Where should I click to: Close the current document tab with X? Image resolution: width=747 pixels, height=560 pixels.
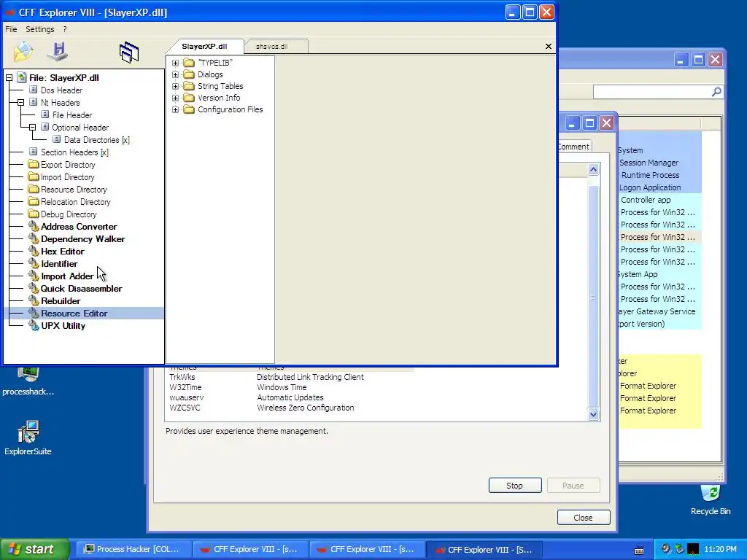point(549,46)
